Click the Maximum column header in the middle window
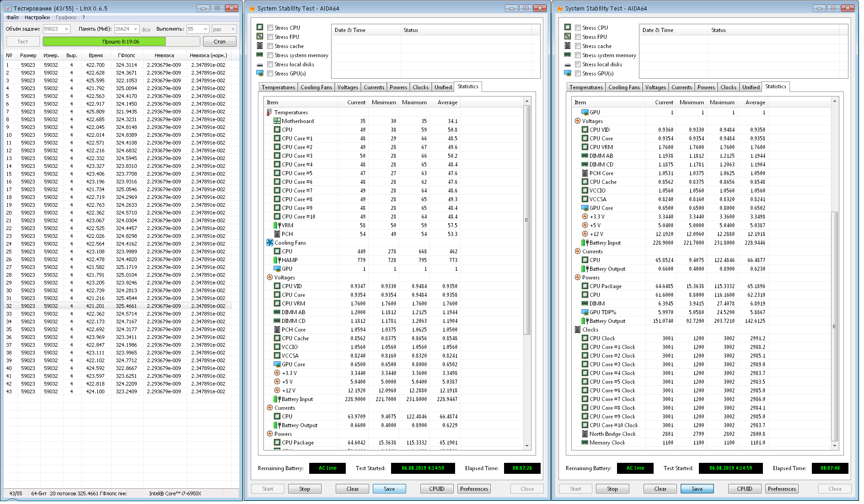864x504 pixels. coord(414,102)
